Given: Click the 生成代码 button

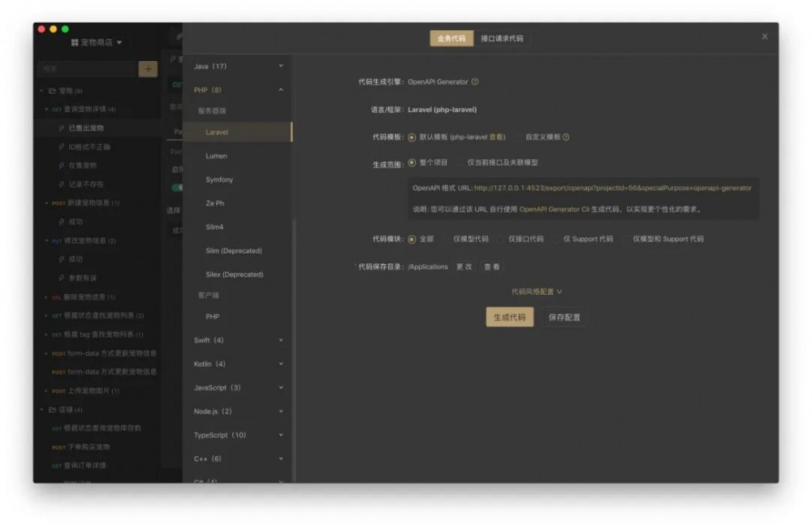Looking at the screenshot, I should coord(509,317).
